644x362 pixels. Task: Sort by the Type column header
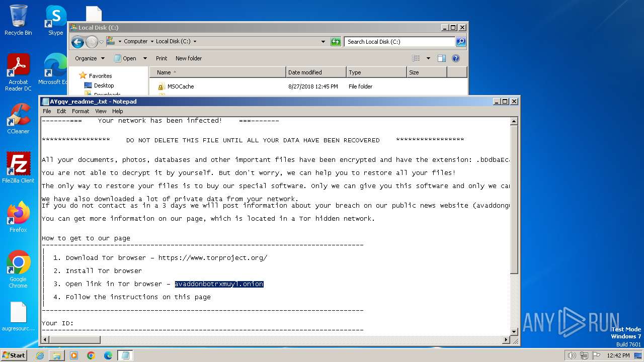pyautogui.click(x=376, y=72)
